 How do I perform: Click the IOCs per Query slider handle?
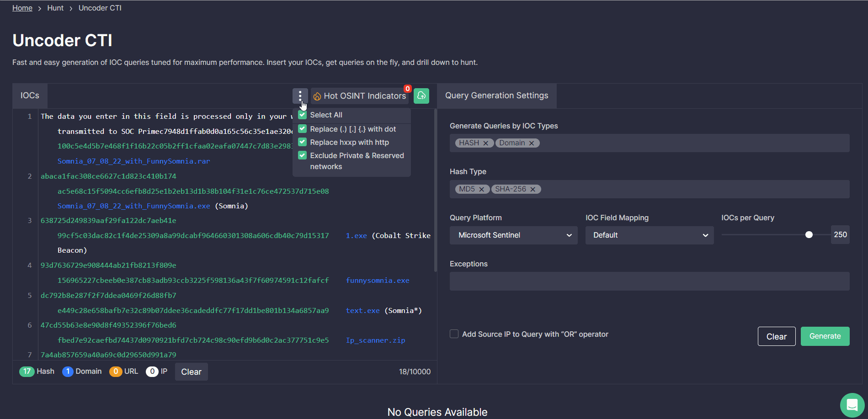point(809,235)
